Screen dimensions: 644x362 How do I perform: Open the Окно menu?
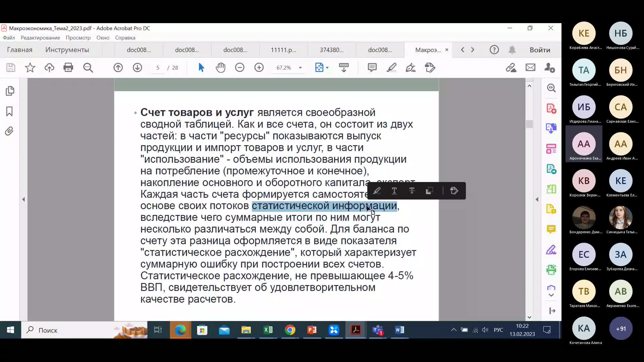pos(103,38)
